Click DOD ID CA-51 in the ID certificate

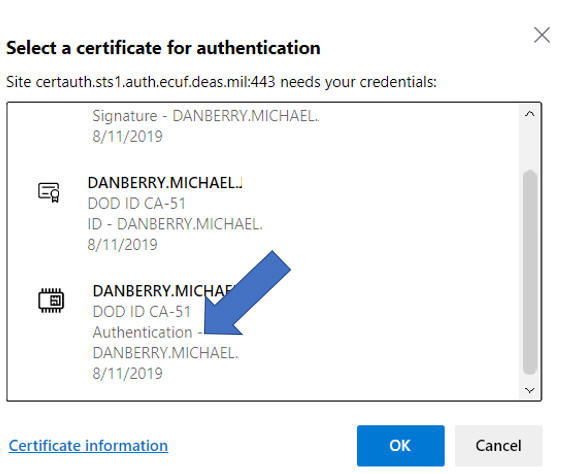[x=137, y=204]
